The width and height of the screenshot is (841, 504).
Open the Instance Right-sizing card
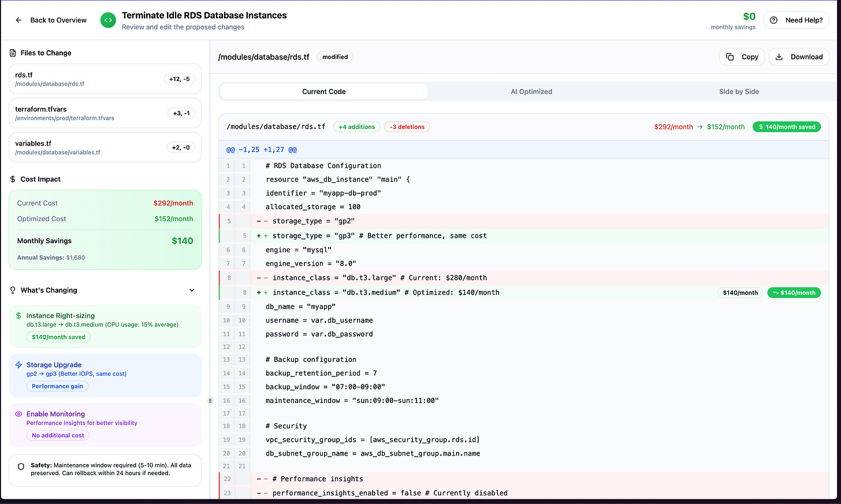coord(105,327)
